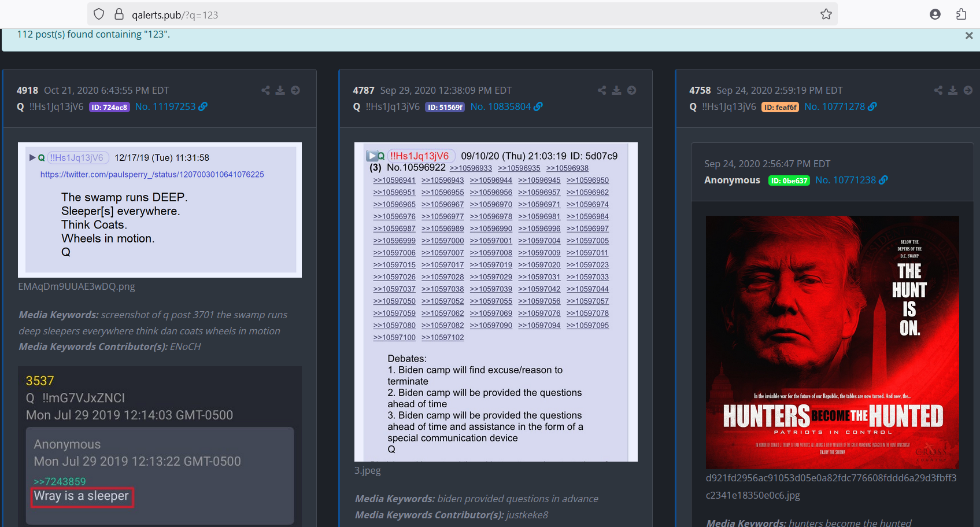Screen dimensions: 980x527
Task: Click 'Media Keywords: biden provided questions in advance'
Action: pos(476,499)
